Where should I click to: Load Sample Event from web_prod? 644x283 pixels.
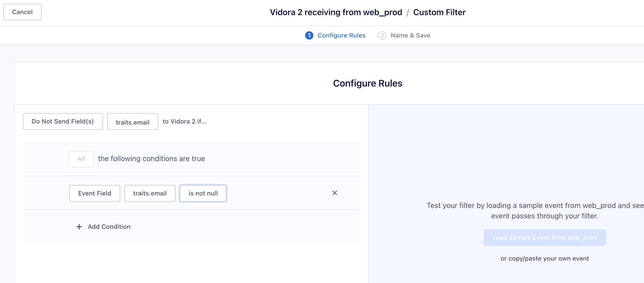point(545,238)
